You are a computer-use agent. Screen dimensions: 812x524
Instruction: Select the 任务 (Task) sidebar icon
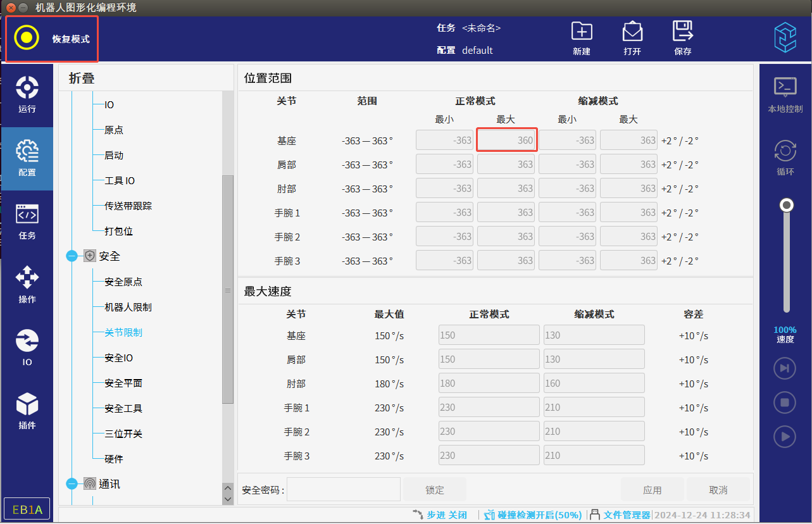[27, 221]
